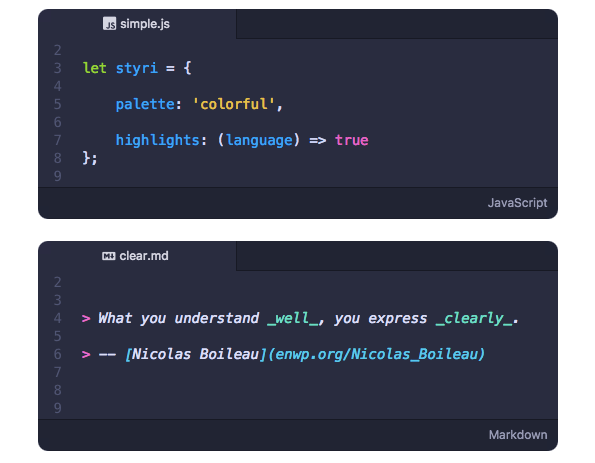Click line number 4 in clear.md gutter

[x=58, y=318]
